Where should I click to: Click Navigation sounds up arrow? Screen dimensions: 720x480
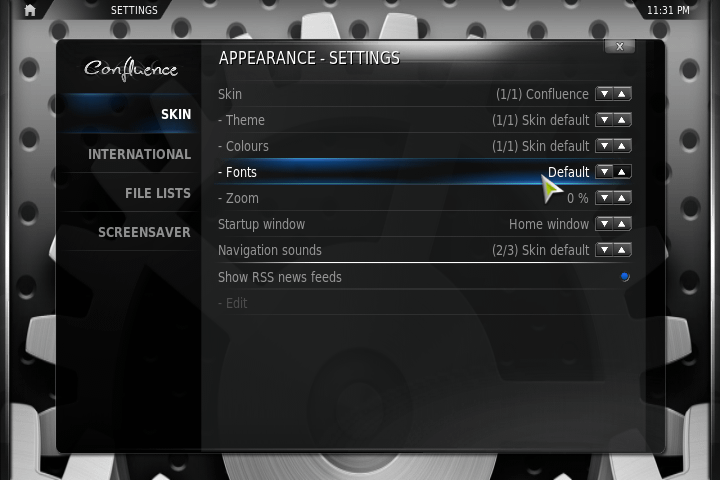point(622,250)
